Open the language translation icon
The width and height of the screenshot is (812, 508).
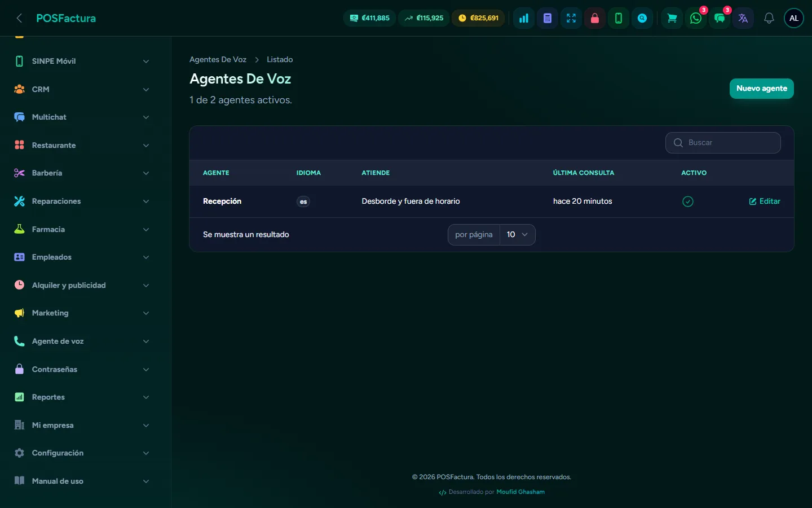click(x=743, y=18)
